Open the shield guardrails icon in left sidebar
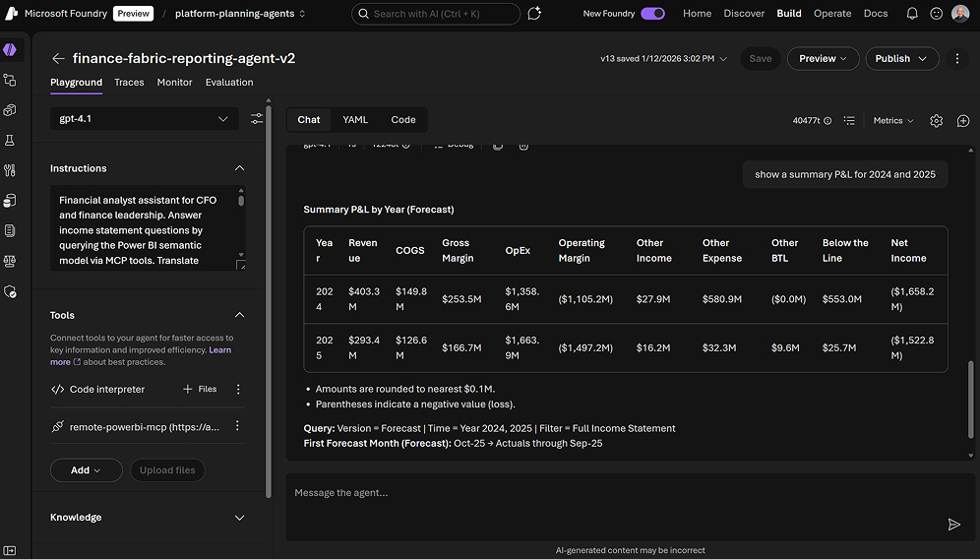This screenshot has height=560, width=980. click(x=10, y=291)
